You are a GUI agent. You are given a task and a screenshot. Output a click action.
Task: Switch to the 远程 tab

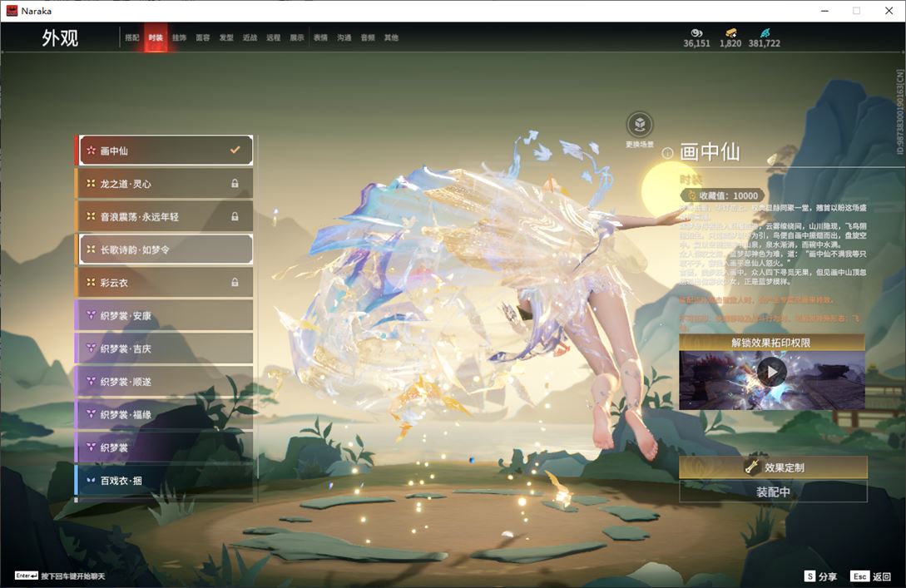(274, 37)
